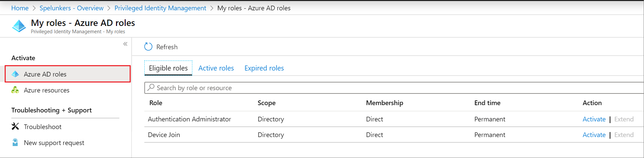Click Permanent end time of Device Join
The image size is (644, 158).
coord(490,135)
